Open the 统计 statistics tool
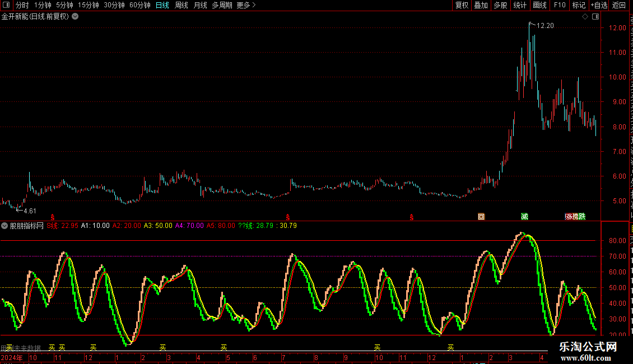This screenshot has width=633, height=364. pyautogui.click(x=520, y=5)
